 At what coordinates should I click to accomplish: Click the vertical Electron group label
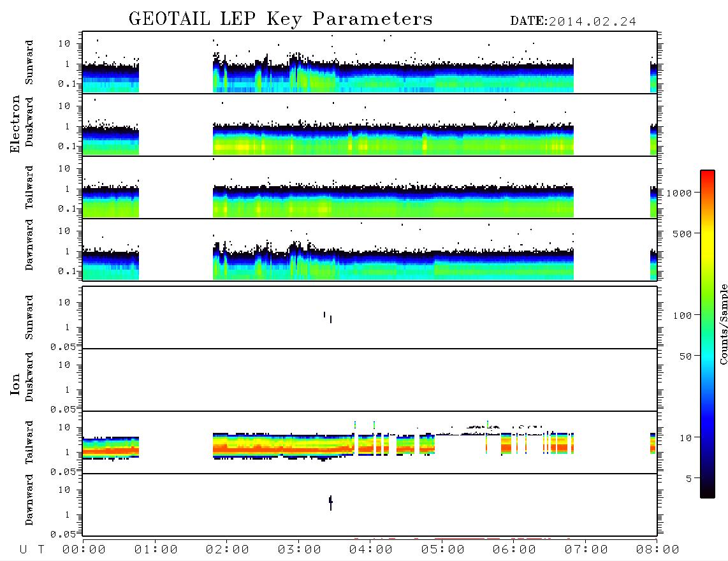15,124
